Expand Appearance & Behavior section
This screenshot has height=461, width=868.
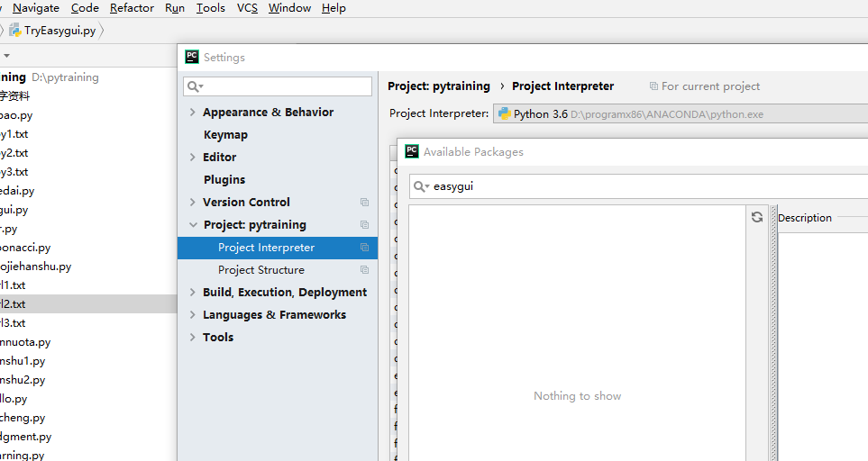click(x=193, y=113)
